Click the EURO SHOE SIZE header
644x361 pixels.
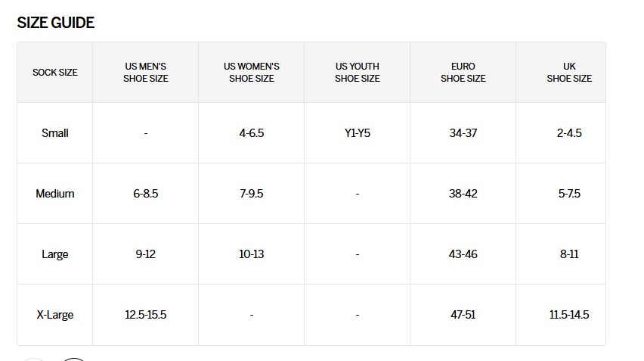pyautogui.click(x=463, y=73)
